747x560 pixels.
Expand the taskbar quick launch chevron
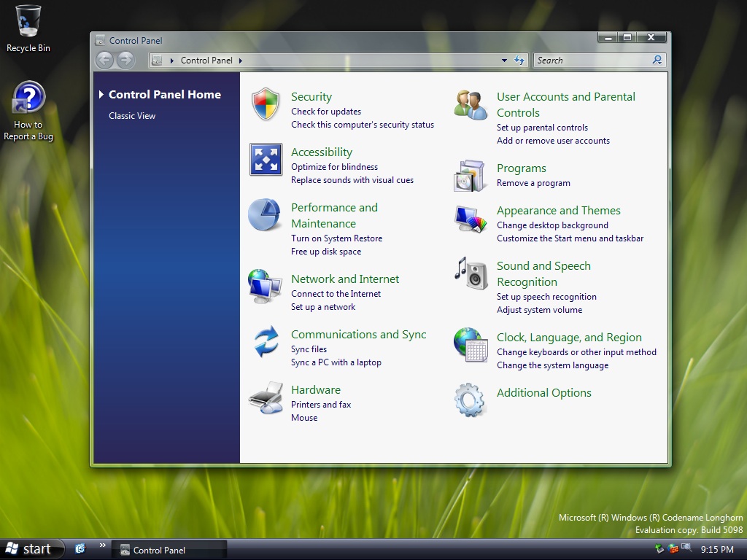[102, 545]
